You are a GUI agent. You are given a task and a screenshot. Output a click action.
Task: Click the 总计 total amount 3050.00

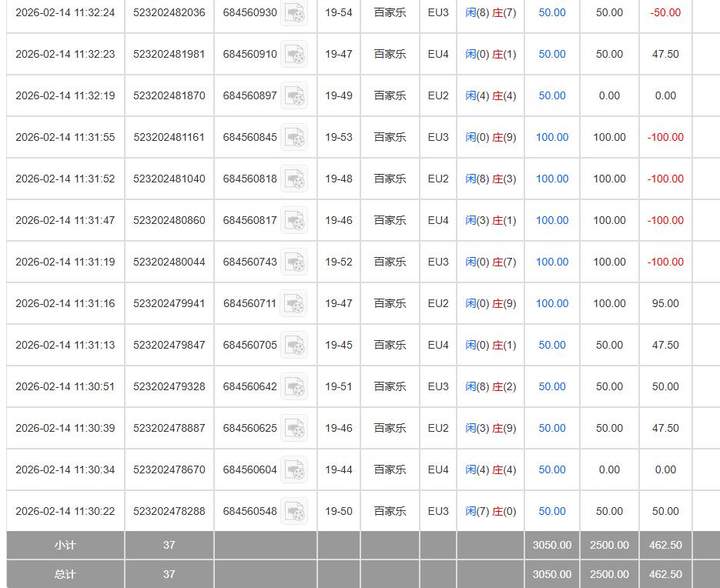[551, 574]
